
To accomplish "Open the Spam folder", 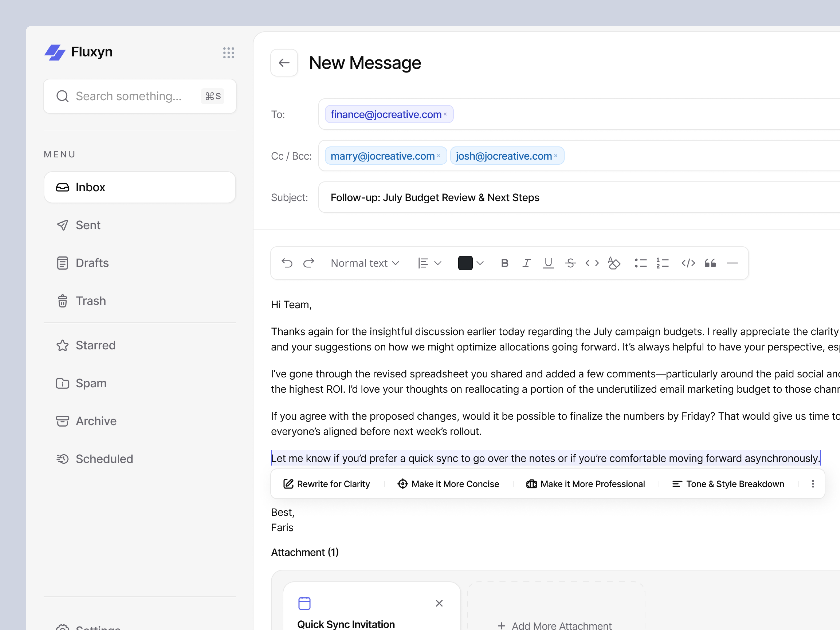I will 140,383.
